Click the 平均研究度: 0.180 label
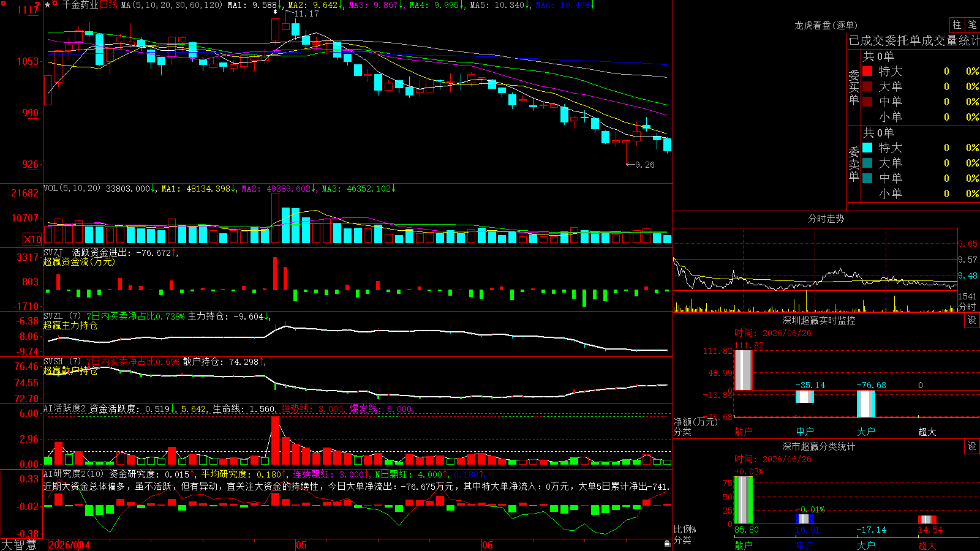The height and width of the screenshot is (551, 980). tap(244, 474)
